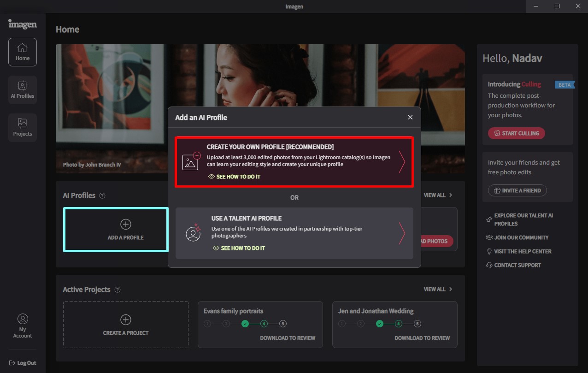Screen dimensions: 588x373
Task: Click Create a Project card
Action: 126,325
